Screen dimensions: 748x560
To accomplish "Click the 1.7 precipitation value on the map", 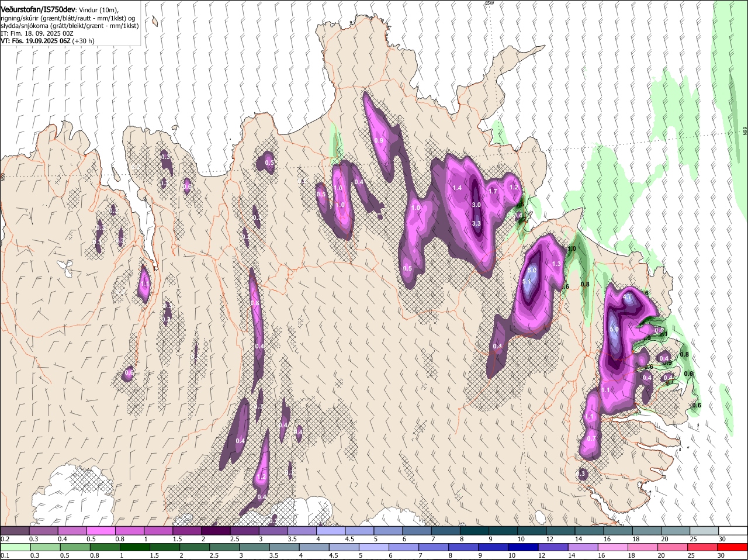I will click(493, 191).
